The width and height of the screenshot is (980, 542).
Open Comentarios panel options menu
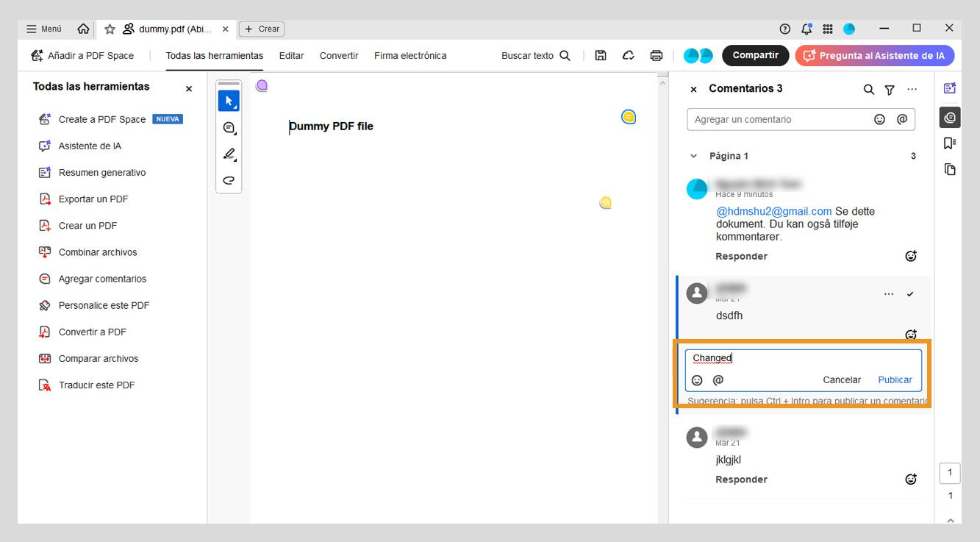(x=912, y=89)
